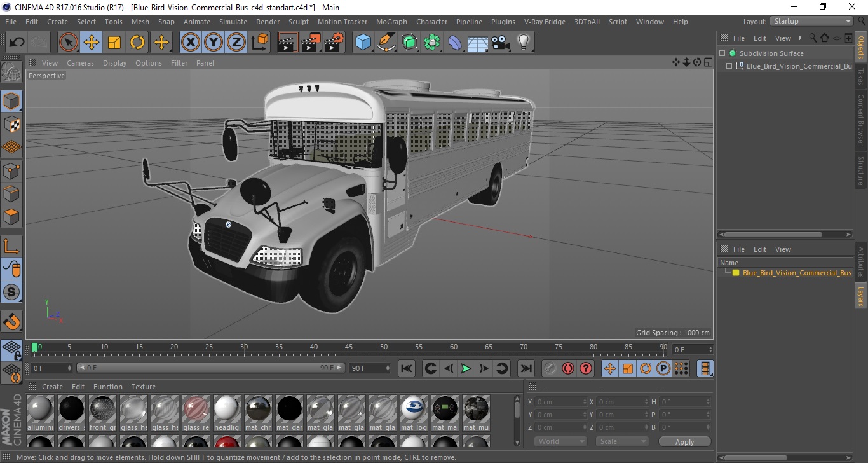Click the timeline filmstrip button
This screenshot has width=868, height=463.
coord(705,368)
